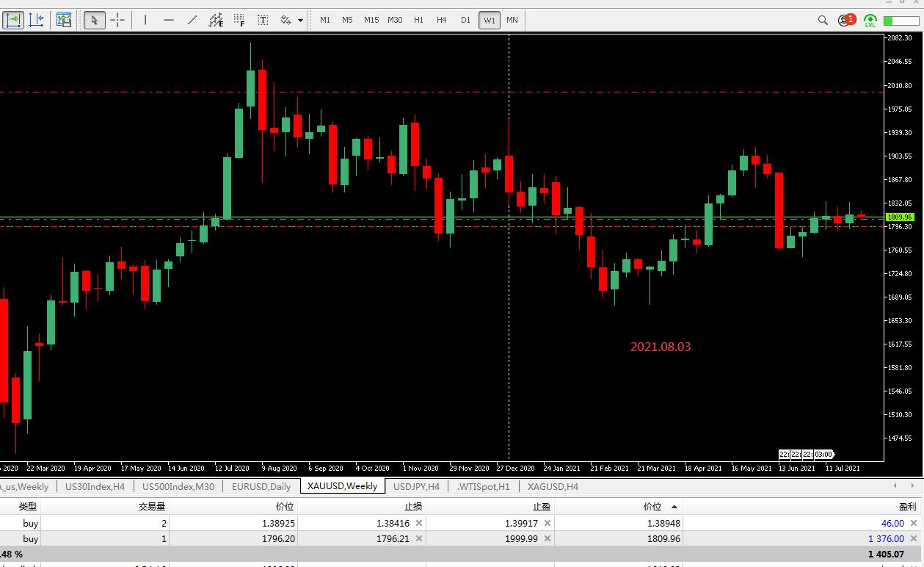Switch chart timeframe to M5
This screenshot has width=924, height=567.
[x=348, y=20]
